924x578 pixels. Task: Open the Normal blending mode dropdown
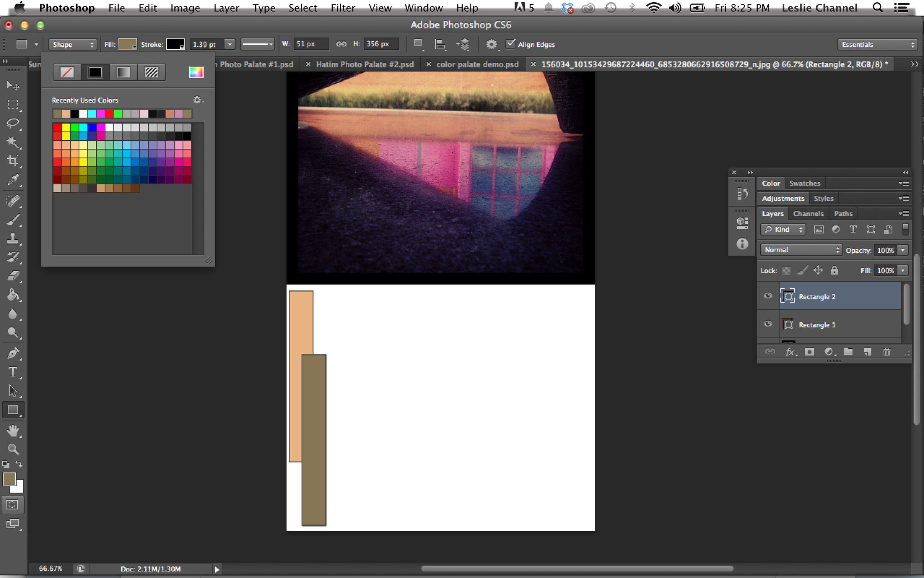(801, 249)
